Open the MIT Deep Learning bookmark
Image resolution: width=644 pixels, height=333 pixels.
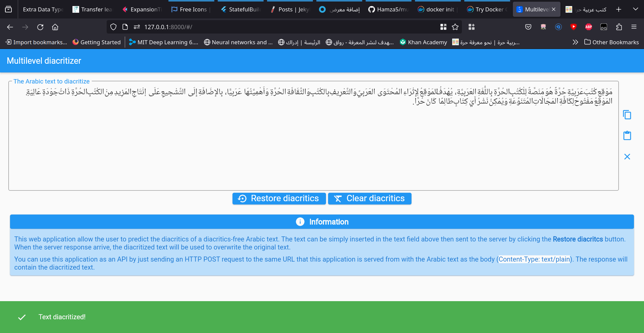[x=164, y=42]
